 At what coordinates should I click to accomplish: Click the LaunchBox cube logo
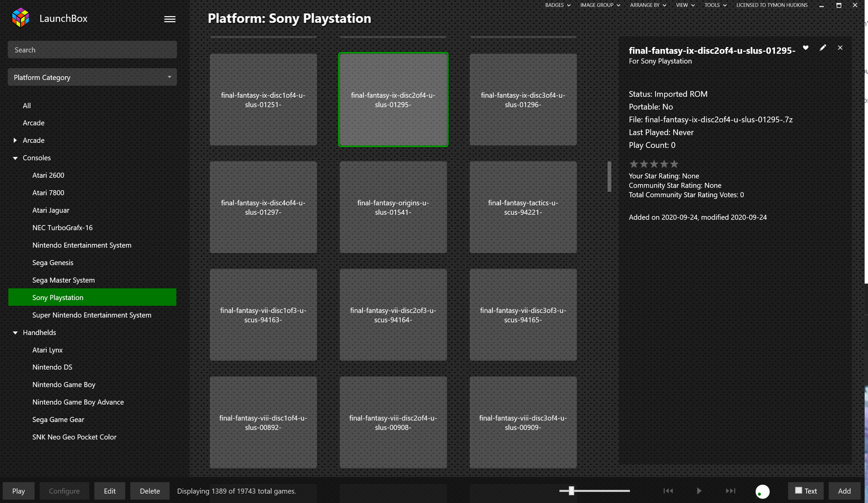click(x=21, y=17)
